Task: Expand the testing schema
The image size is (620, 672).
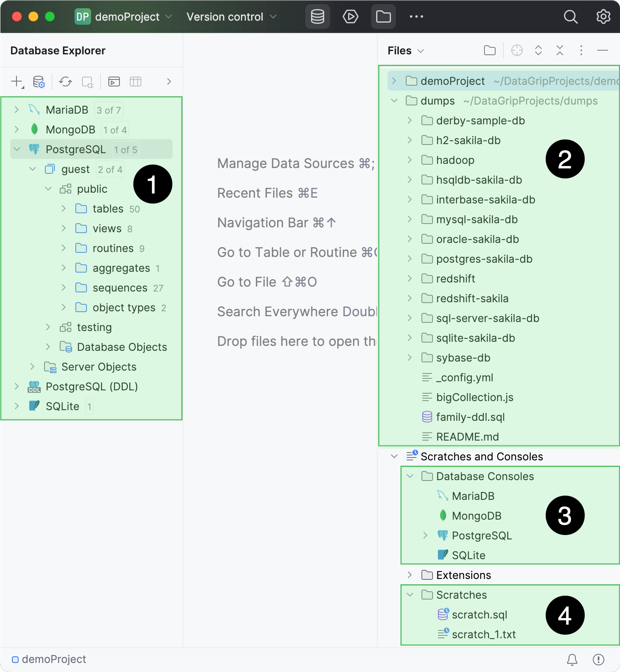Action: click(48, 327)
